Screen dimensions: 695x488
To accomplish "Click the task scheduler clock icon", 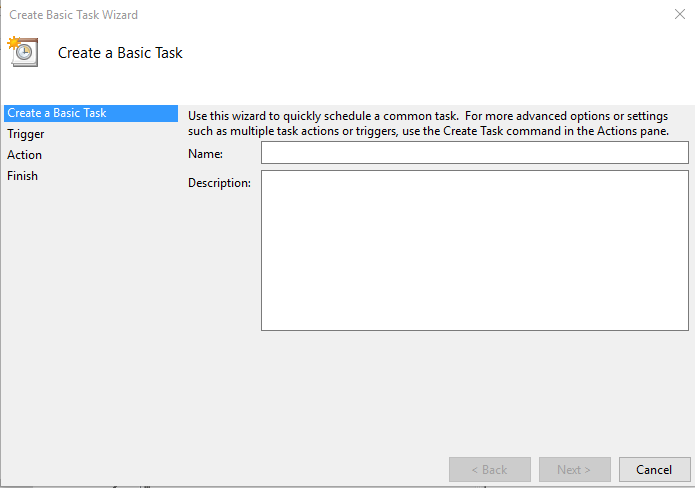I will point(23,52).
